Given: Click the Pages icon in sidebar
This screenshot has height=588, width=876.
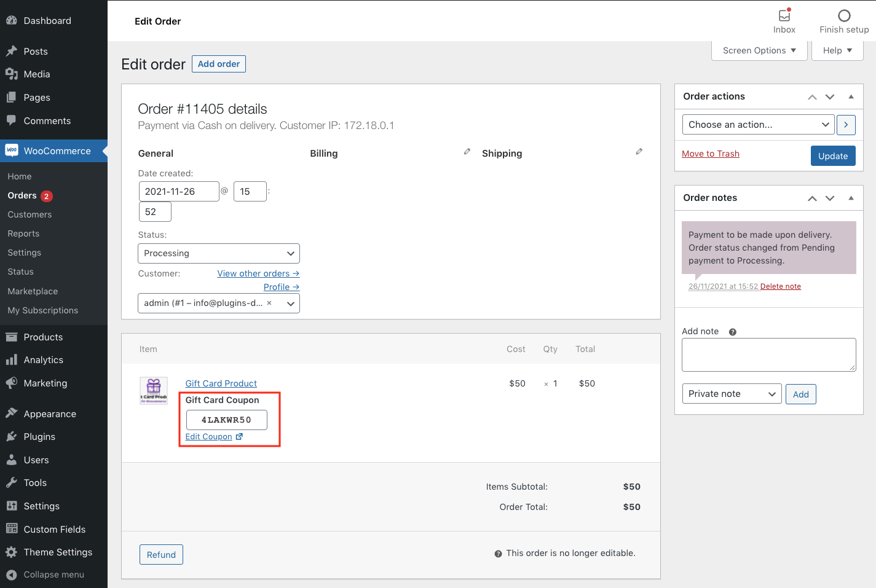Looking at the screenshot, I should pos(11,97).
